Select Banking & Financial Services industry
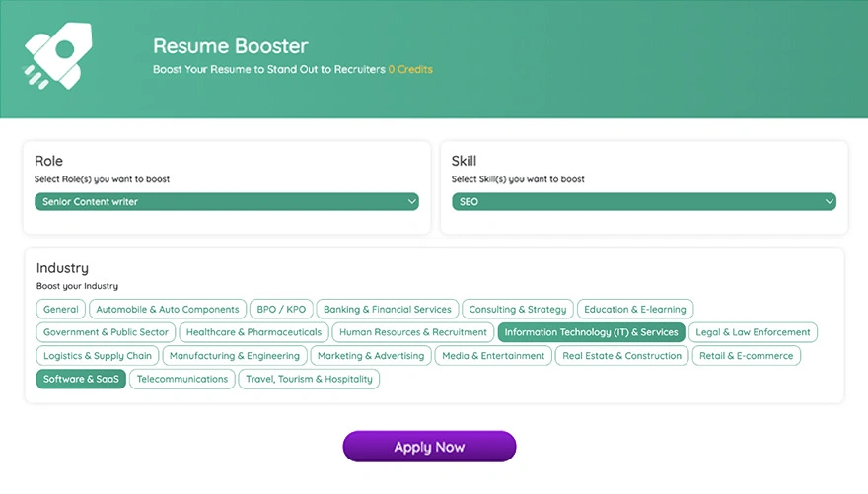This screenshot has height=494, width=868. pyautogui.click(x=388, y=309)
